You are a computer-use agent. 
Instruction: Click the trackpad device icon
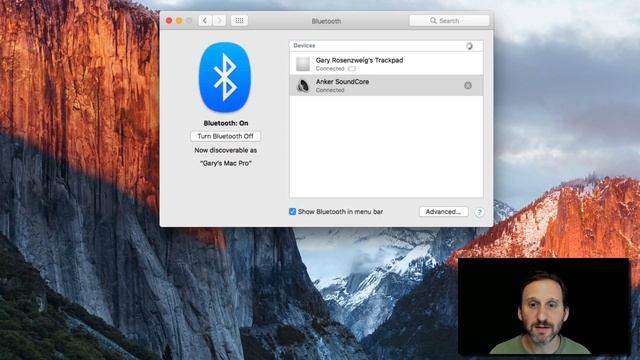click(x=303, y=64)
